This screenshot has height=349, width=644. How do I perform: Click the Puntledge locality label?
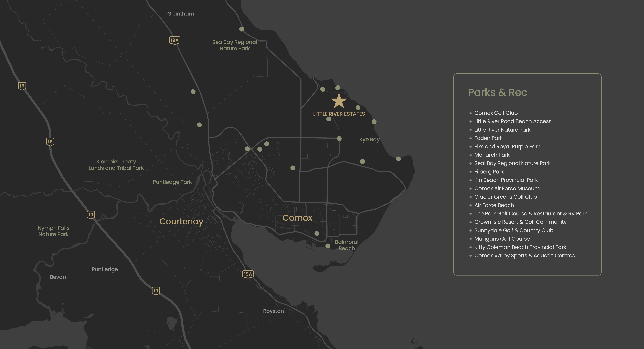(x=105, y=269)
